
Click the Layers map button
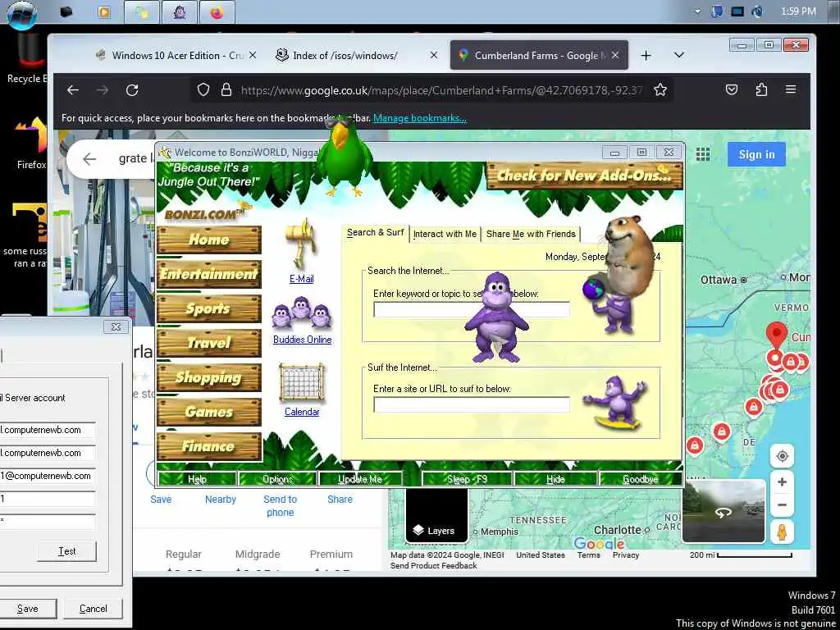click(436, 514)
